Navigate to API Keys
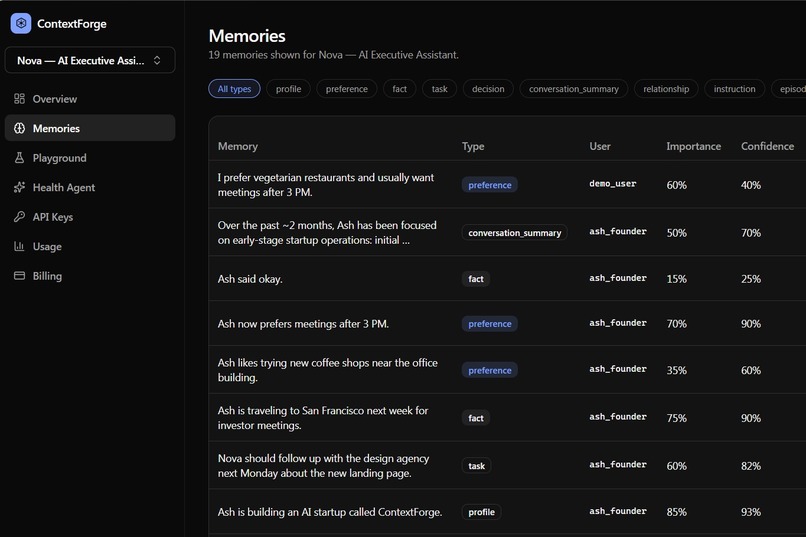 (x=90, y=217)
